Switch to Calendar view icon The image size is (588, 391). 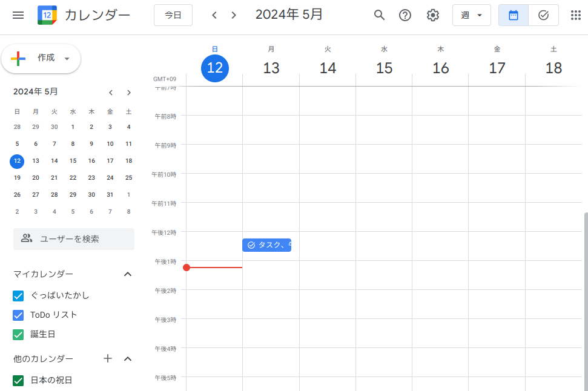point(514,15)
